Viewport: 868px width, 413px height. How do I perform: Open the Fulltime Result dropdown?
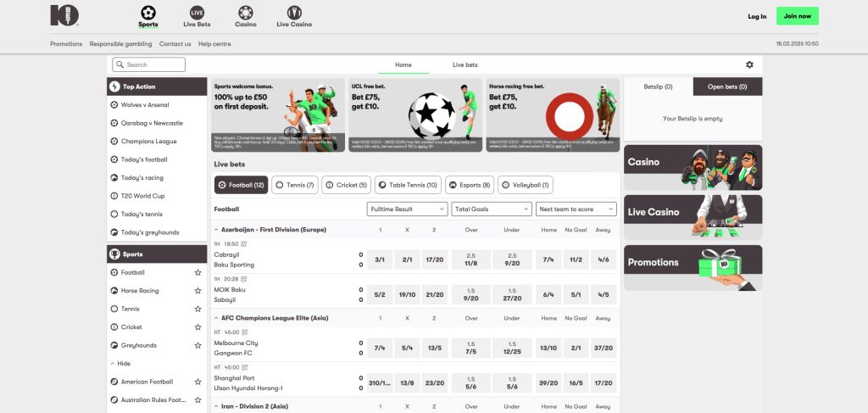[x=407, y=209]
